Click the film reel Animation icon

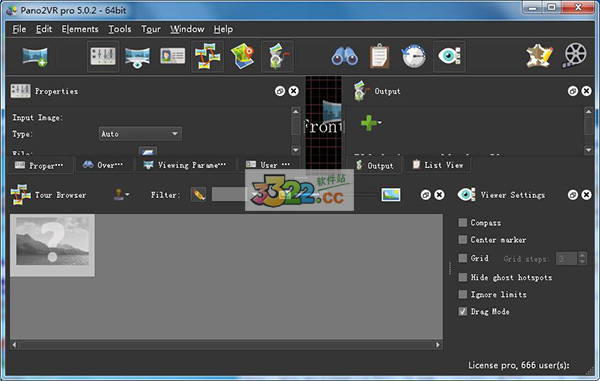[x=575, y=56]
